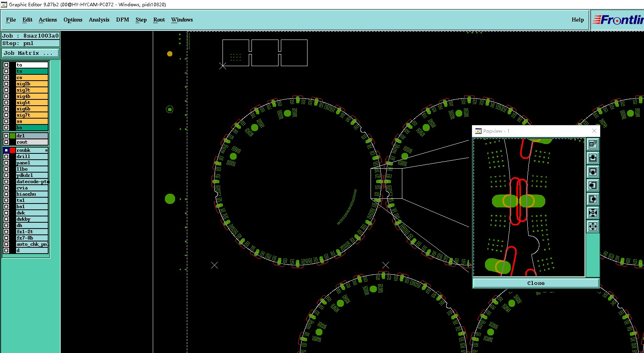644x353 pixels.
Task: Open the Rout menu
Action: coord(159,20)
